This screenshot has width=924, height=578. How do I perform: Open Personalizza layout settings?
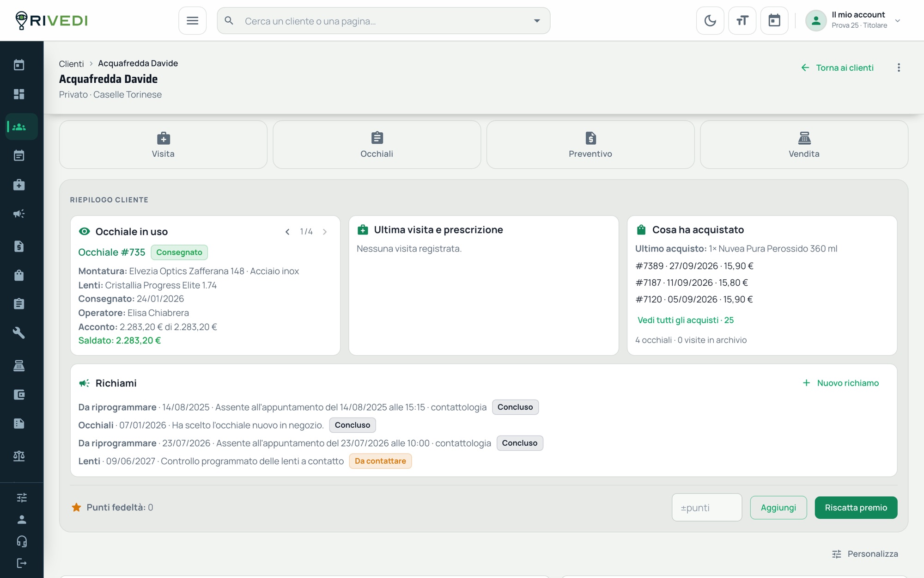865,554
